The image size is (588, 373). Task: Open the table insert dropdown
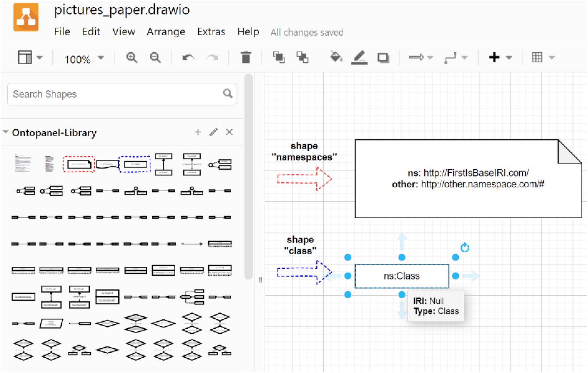point(543,58)
